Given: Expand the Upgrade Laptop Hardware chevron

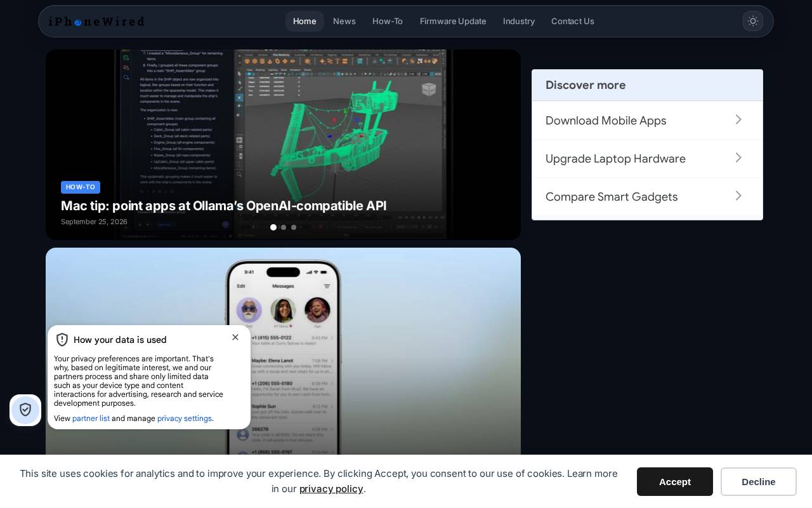Looking at the screenshot, I should 738,157.
